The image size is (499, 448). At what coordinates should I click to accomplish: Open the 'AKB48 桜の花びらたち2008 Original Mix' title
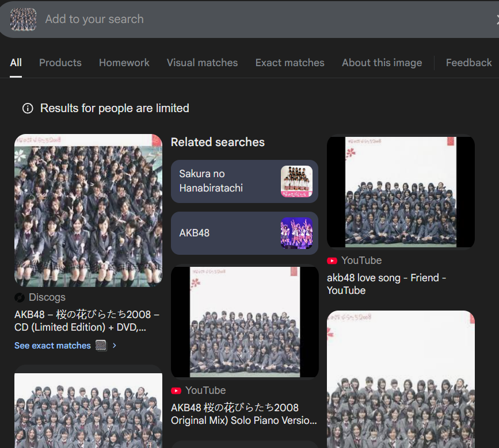coord(244,414)
